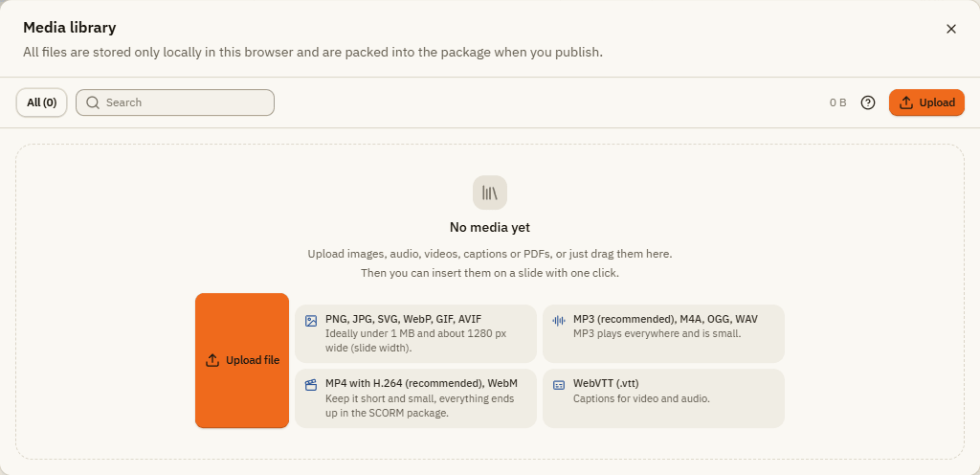Click the "Ideally under 1 MB" hint text
The image size is (980, 475).
(x=415, y=341)
